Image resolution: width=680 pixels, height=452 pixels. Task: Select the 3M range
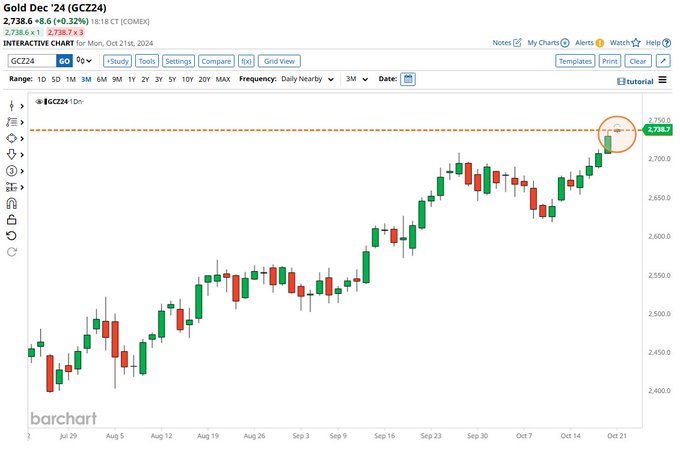[86, 79]
